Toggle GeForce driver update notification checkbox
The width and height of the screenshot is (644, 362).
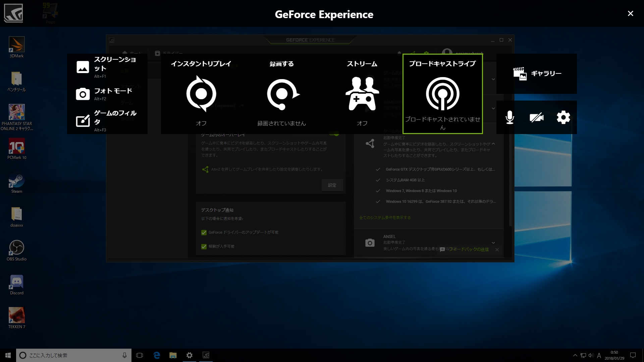tap(204, 232)
